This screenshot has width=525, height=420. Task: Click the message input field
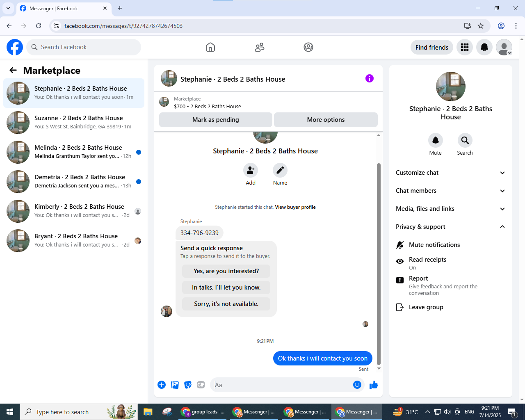pyautogui.click(x=281, y=385)
